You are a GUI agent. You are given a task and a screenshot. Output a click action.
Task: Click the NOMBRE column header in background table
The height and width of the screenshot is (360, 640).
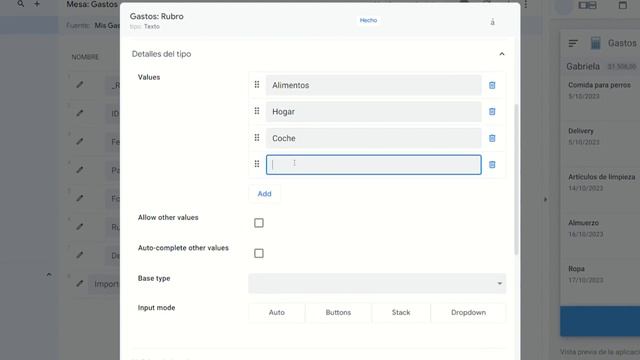(85, 57)
